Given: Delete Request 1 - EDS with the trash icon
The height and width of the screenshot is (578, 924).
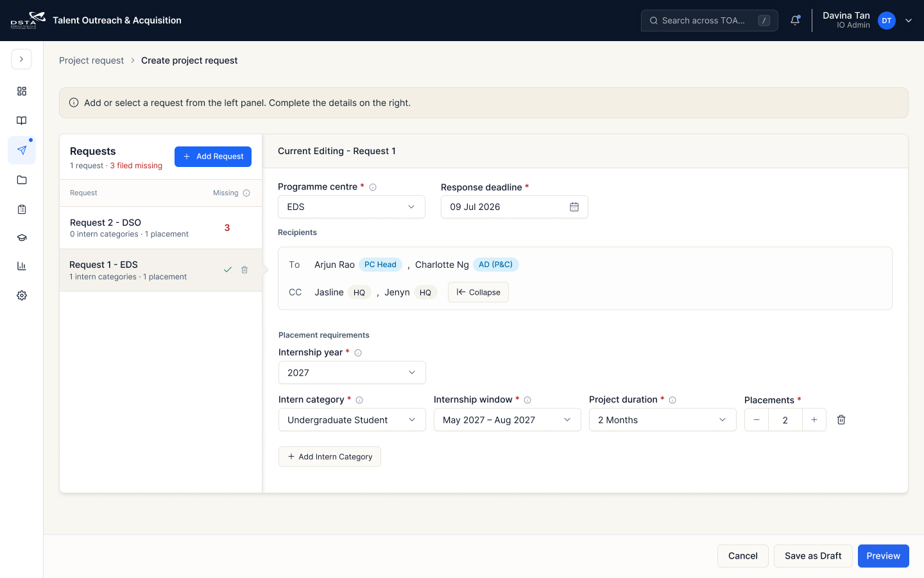Looking at the screenshot, I should tap(244, 270).
